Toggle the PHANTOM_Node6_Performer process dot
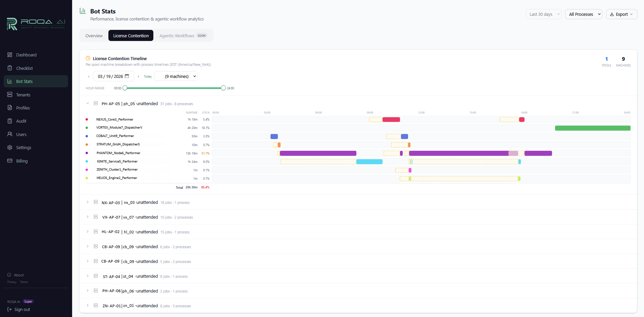The width and height of the screenshot is (644, 317). click(x=87, y=153)
